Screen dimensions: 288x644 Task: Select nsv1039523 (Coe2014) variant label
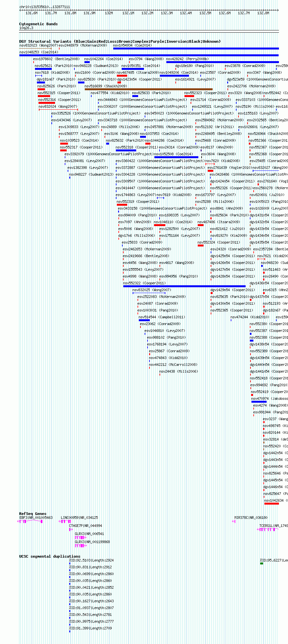[79, 140]
